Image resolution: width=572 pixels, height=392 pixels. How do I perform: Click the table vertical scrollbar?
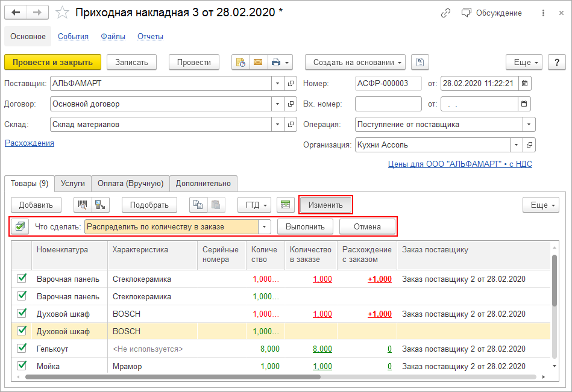pyautogui.click(x=555, y=281)
